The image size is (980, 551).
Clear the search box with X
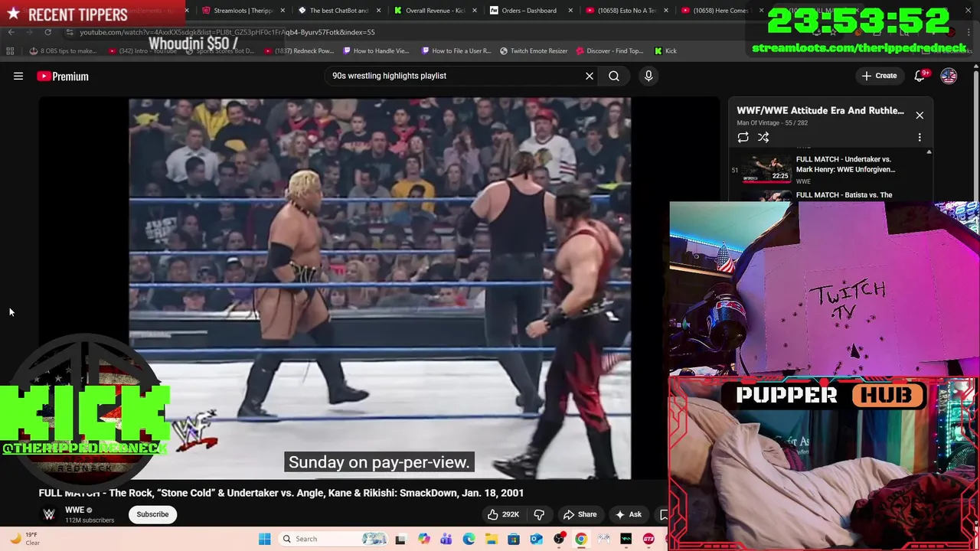click(x=590, y=76)
